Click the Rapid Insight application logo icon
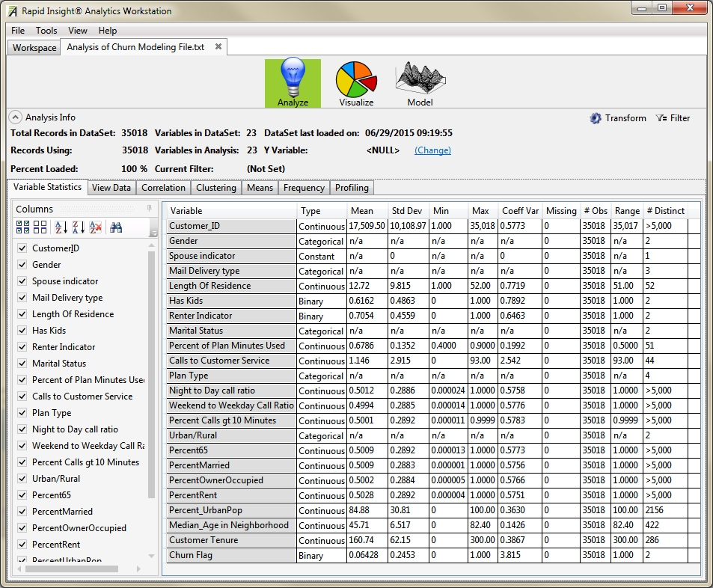The height and width of the screenshot is (588, 713). (12, 11)
